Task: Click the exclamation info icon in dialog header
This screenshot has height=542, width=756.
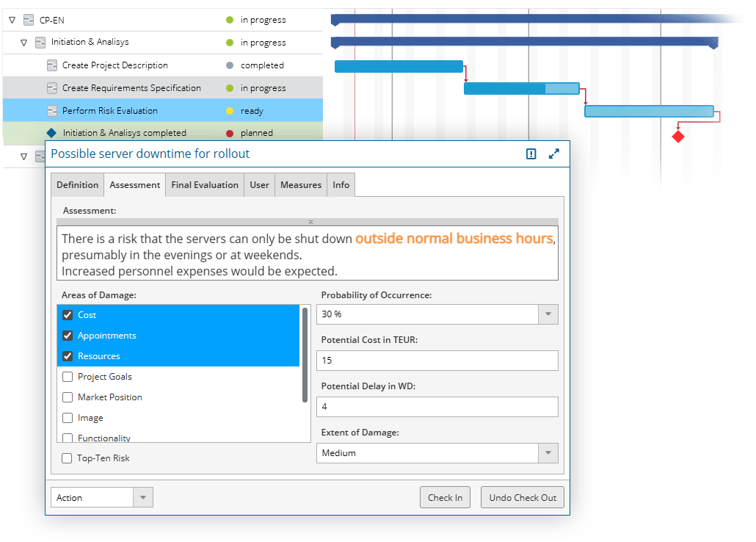Action: tap(531, 154)
